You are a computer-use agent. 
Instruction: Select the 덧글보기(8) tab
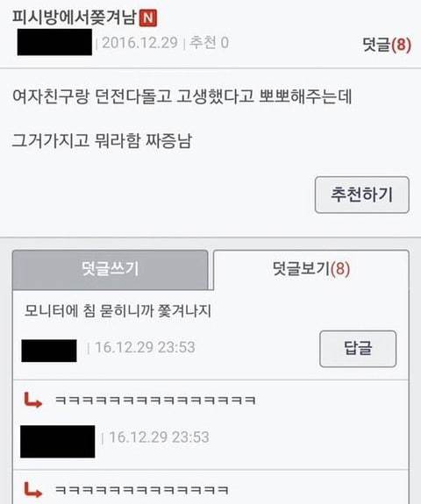pos(311,269)
